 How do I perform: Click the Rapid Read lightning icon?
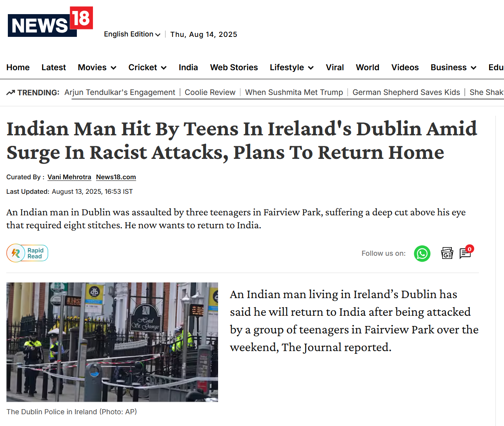[16, 253]
